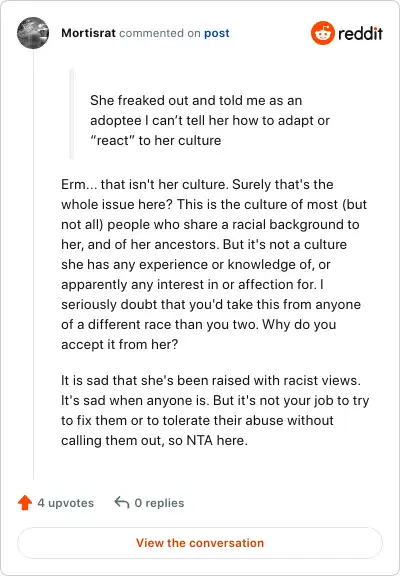Click the reply arrow icon
The width and height of the screenshot is (400, 576).
tap(122, 502)
